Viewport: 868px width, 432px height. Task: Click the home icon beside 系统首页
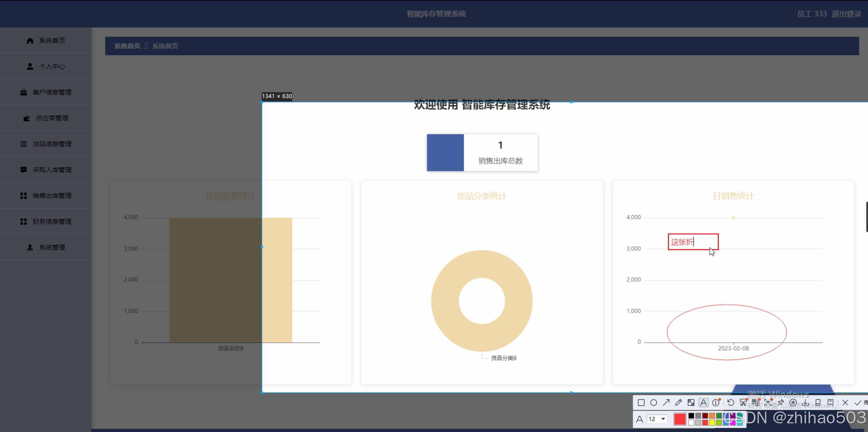(30, 41)
